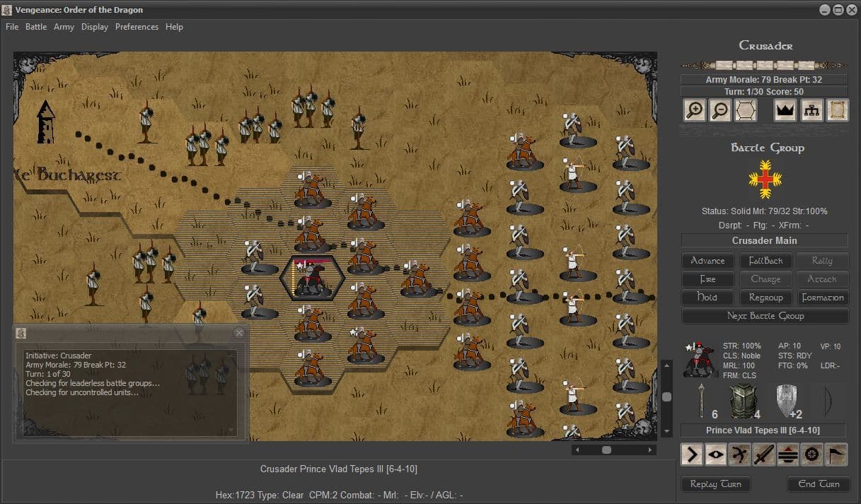The height and width of the screenshot is (504, 861).
Task: Click the map horizontal scrollbar right arrow
Action: click(651, 450)
